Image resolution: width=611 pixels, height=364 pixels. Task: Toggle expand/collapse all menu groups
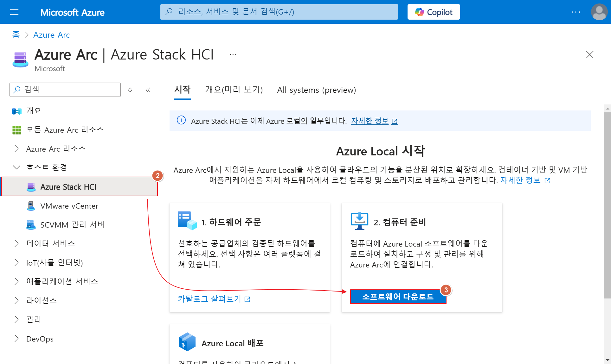pos(130,90)
